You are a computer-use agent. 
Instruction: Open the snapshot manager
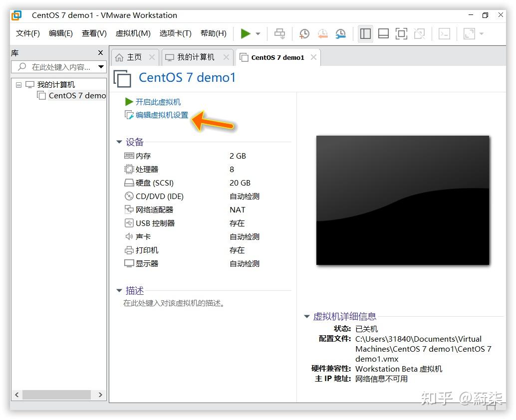[x=340, y=33]
